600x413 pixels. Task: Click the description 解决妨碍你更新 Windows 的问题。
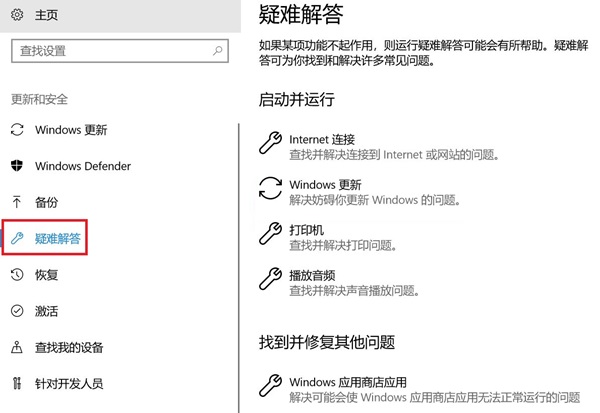coord(375,200)
